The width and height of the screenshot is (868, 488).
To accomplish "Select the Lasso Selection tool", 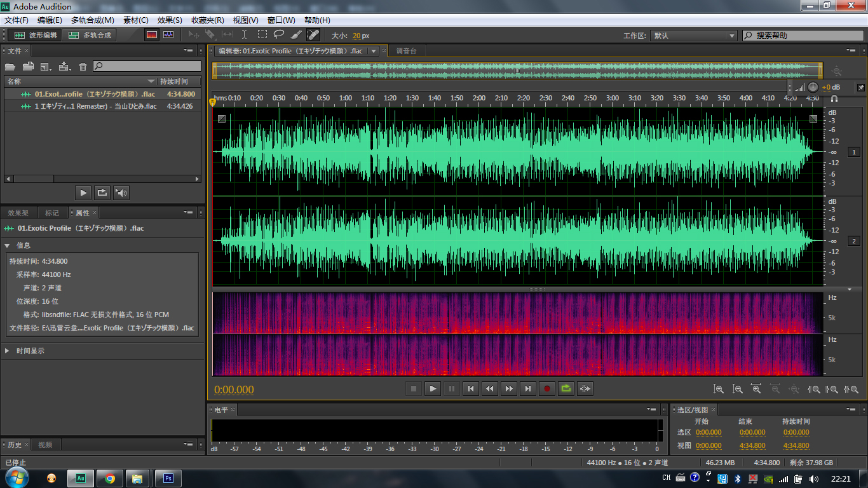I will pyautogui.click(x=279, y=35).
